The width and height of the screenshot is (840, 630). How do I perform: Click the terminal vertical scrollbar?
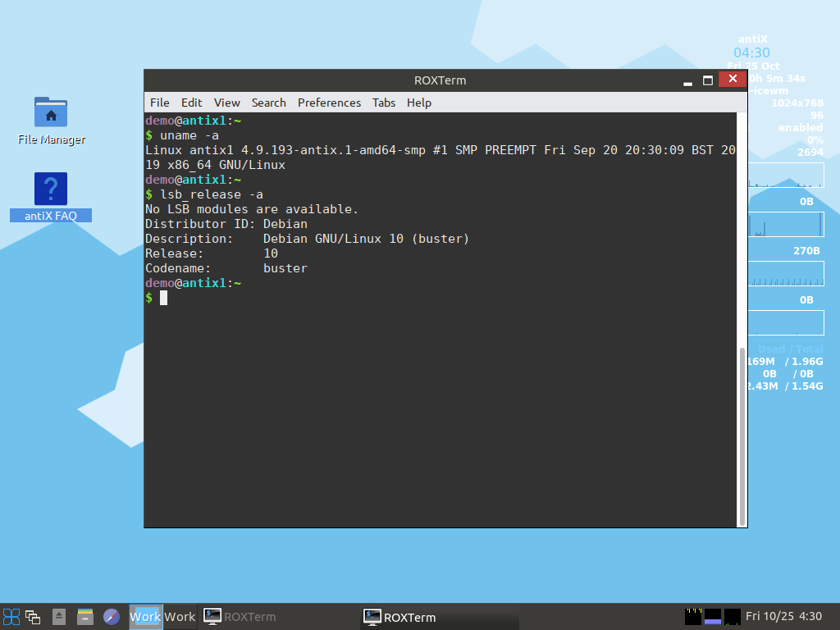(x=742, y=435)
